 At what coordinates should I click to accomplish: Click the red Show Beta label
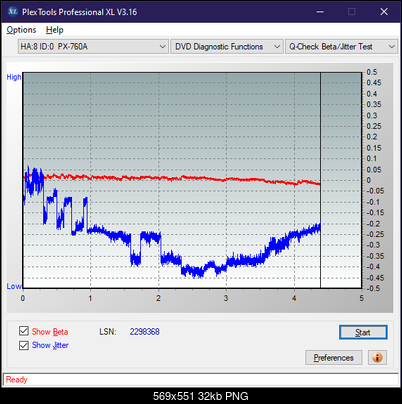50,332
